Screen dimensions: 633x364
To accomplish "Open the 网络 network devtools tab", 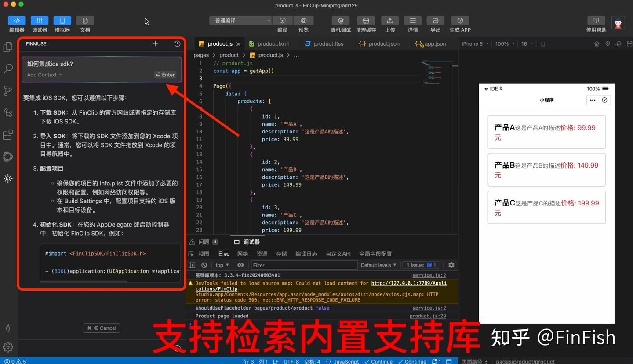I will 243,254.
